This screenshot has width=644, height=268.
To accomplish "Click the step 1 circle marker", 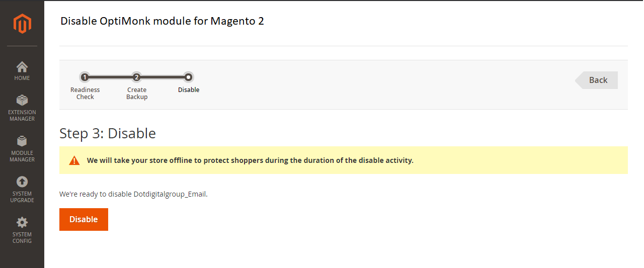I will tap(85, 77).
